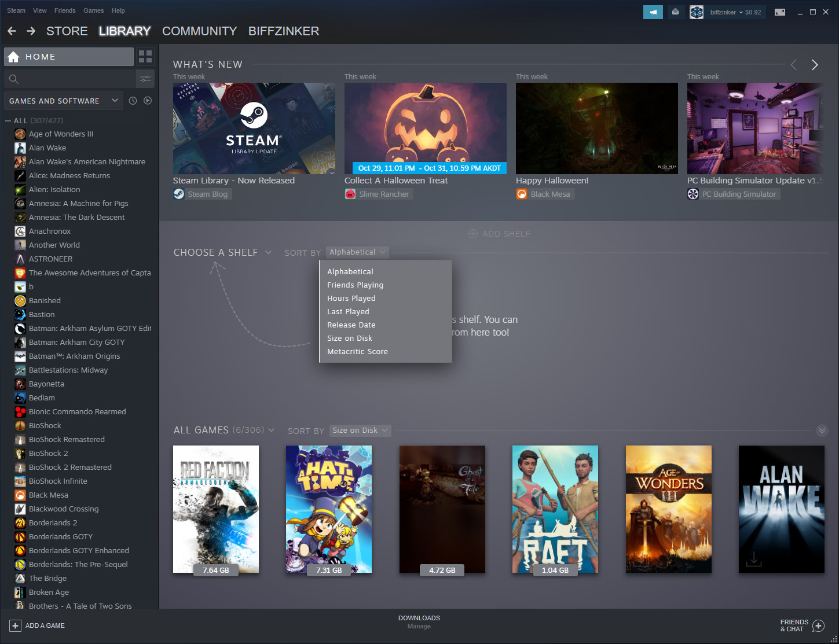Sort by recent activity clock icon
Image resolution: width=839 pixels, height=644 pixels.
tap(133, 101)
